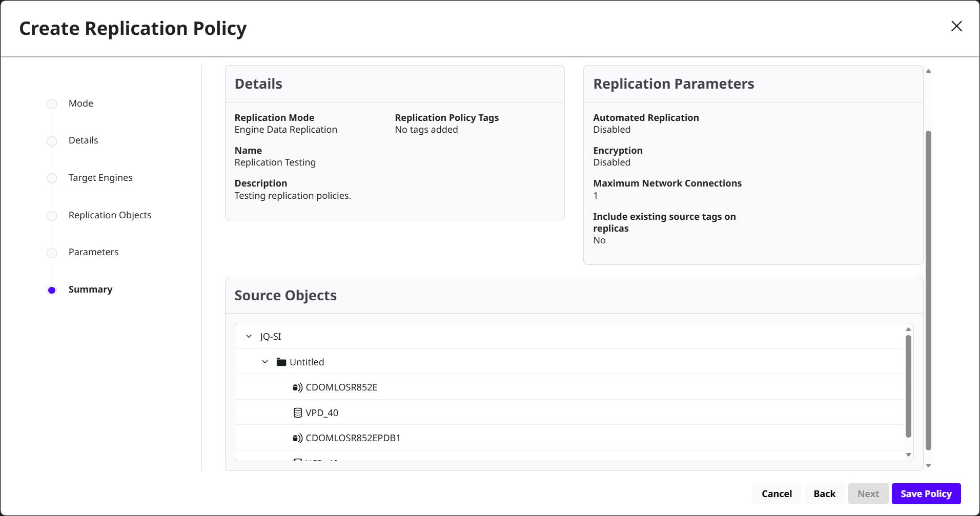Select the Parameters step indicator circle

click(52, 253)
